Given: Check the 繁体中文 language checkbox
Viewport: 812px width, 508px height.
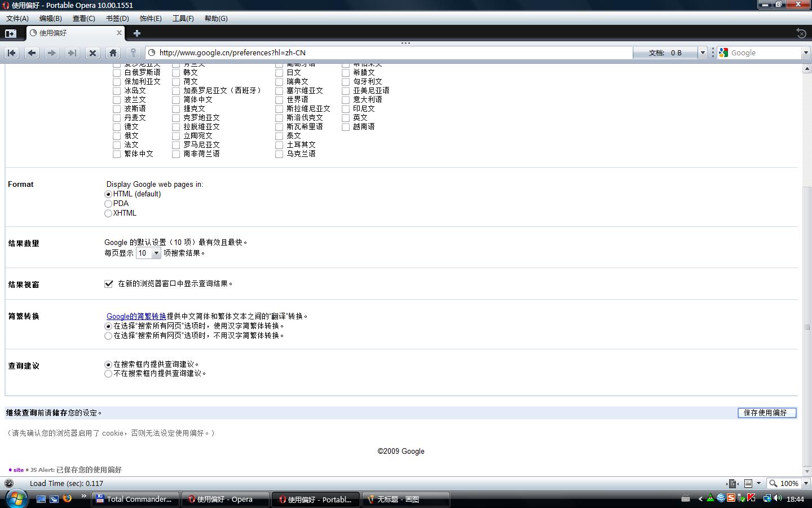Looking at the screenshot, I should tap(117, 154).
